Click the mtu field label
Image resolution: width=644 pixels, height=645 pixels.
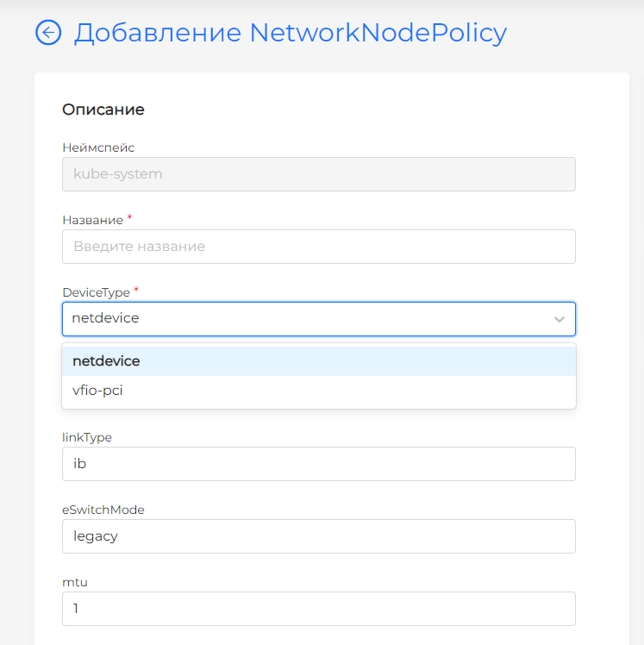(x=75, y=582)
